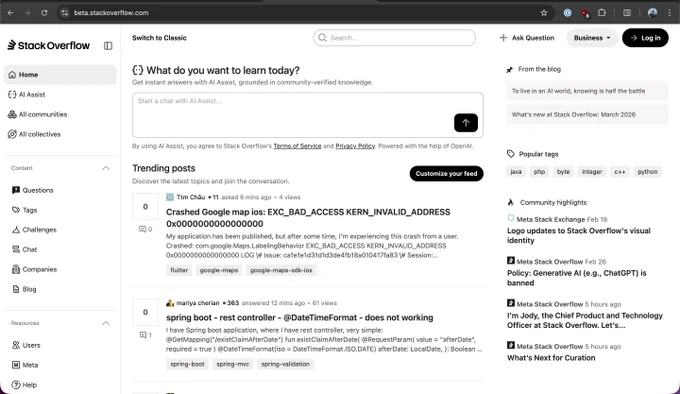Select the byte popular tag
680x394 pixels.
point(563,172)
